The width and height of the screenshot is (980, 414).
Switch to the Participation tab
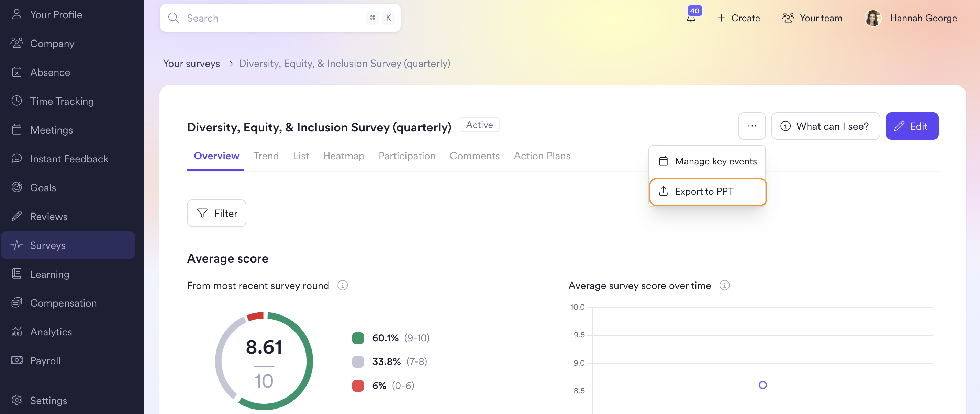(407, 156)
